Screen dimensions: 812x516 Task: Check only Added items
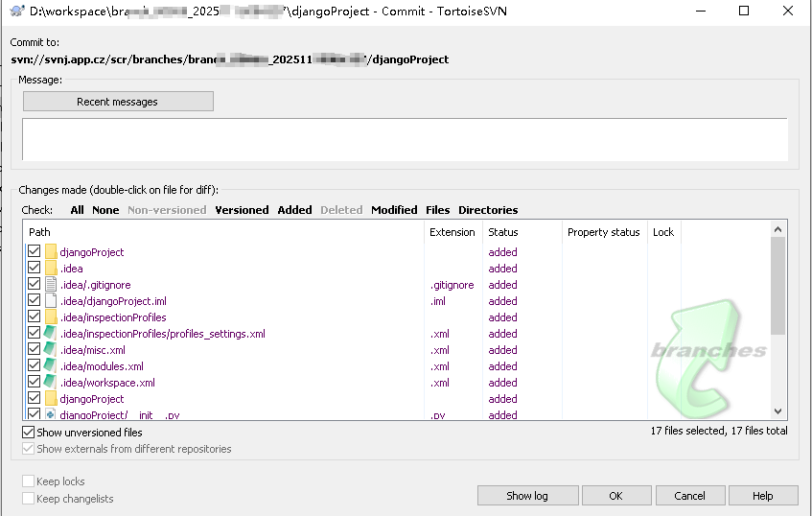(294, 210)
